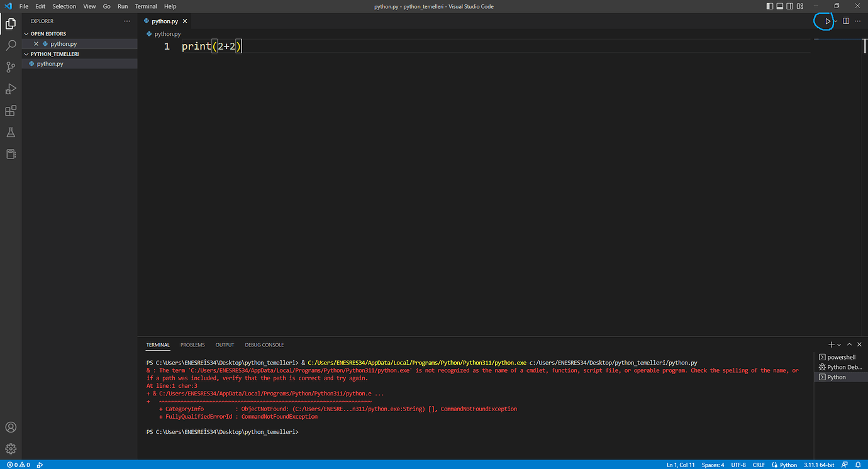Switch to the PROBLEMS tab
This screenshot has height=469, width=868.
[x=192, y=345]
